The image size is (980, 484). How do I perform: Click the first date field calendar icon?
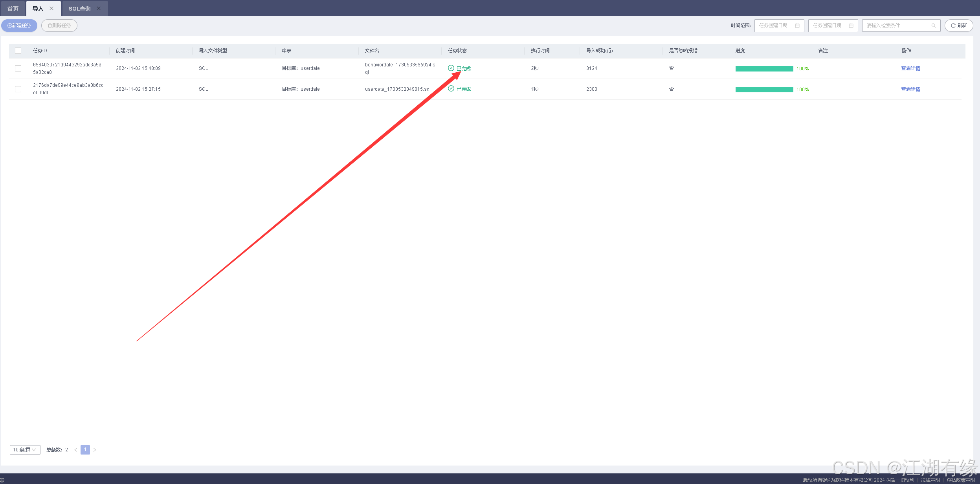click(x=797, y=26)
